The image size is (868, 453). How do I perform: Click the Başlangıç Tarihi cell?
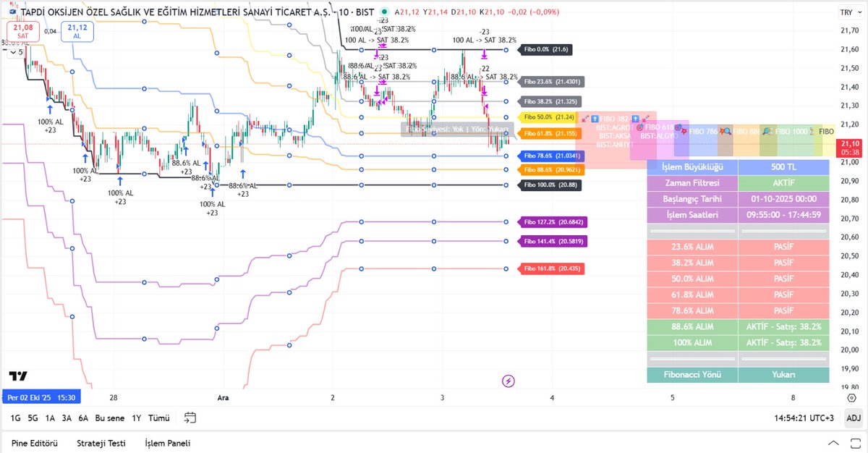(x=692, y=199)
